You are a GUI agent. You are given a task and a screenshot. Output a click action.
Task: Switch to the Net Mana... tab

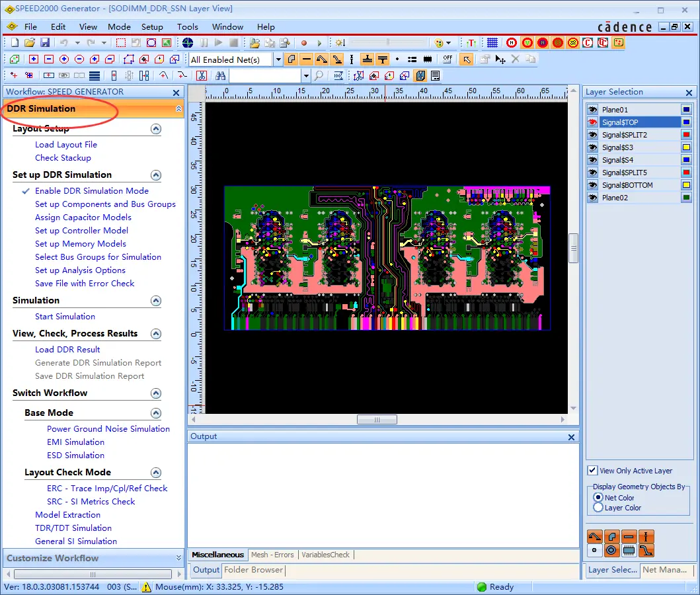click(665, 570)
